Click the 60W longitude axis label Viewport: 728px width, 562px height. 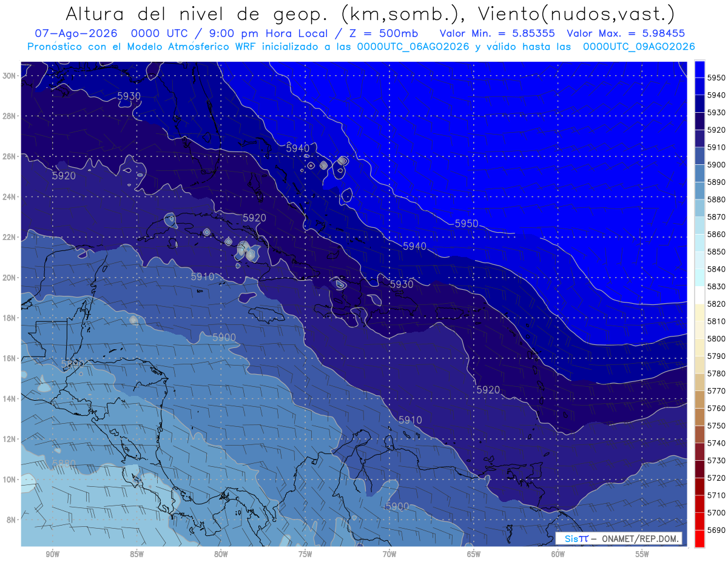pyautogui.click(x=558, y=554)
